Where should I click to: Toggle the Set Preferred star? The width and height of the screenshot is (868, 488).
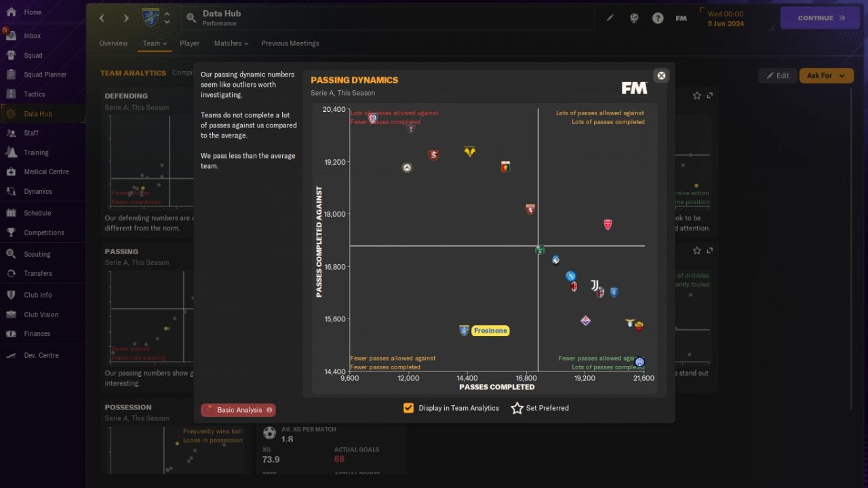pos(517,408)
